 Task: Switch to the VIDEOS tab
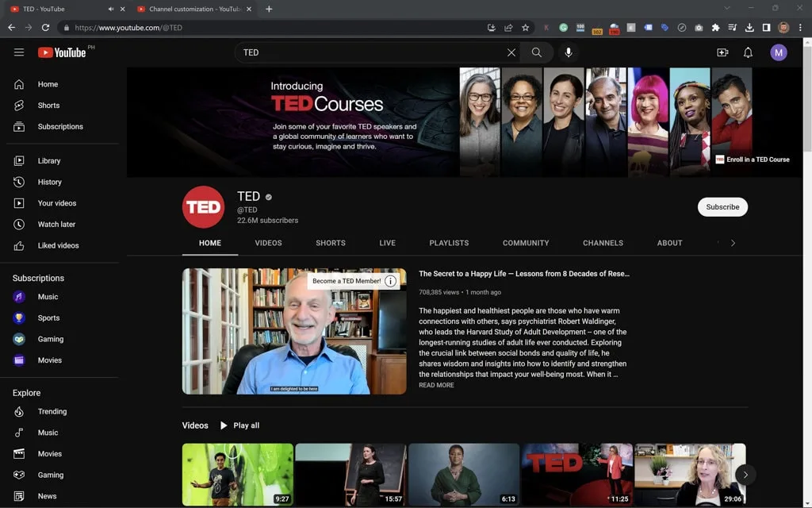click(x=268, y=243)
